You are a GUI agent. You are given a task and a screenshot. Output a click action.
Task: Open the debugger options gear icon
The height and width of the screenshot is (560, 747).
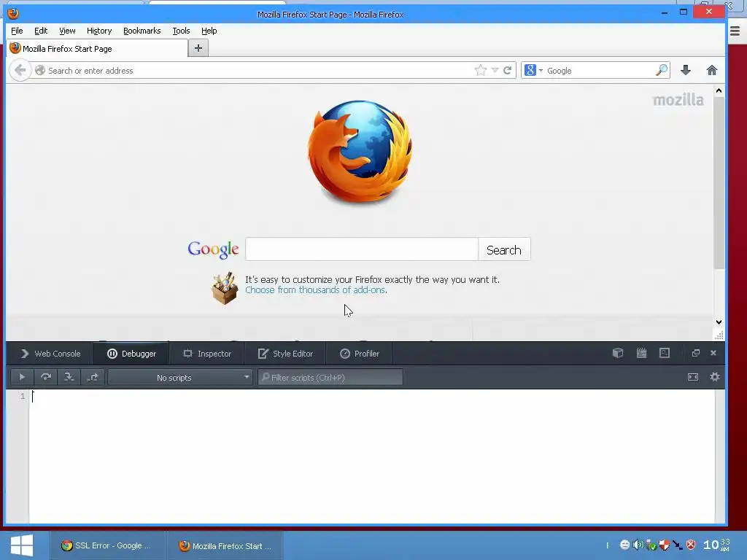[715, 377]
